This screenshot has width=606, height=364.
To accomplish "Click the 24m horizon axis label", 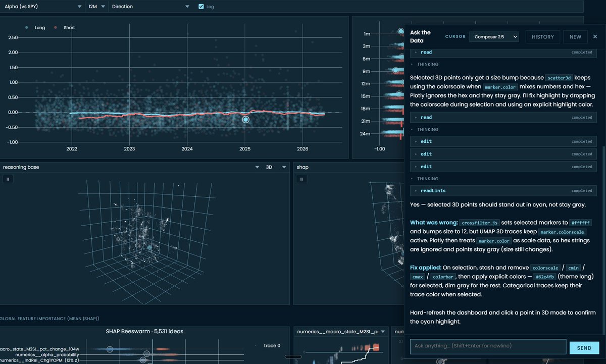I will pyautogui.click(x=366, y=134).
